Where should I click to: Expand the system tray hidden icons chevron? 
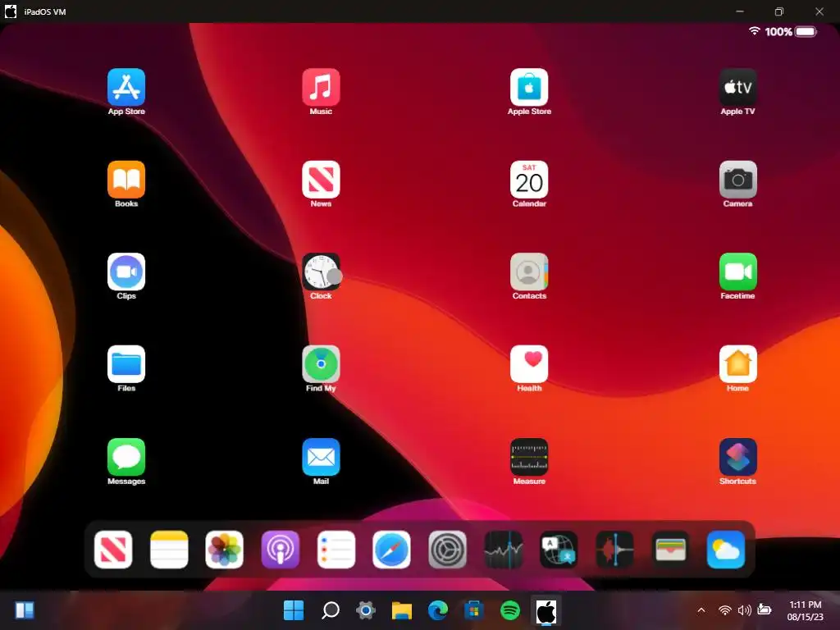tap(701, 610)
